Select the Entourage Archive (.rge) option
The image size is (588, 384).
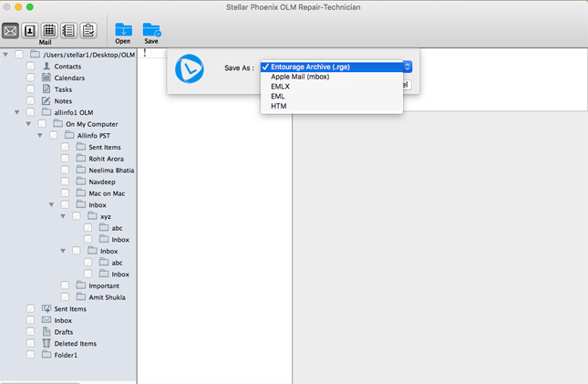(x=310, y=67)
